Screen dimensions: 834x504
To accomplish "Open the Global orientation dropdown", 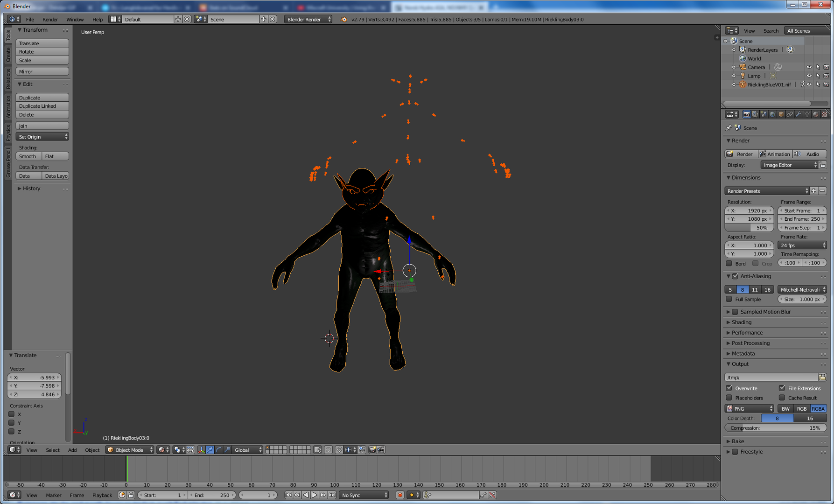I will [248, 450].
